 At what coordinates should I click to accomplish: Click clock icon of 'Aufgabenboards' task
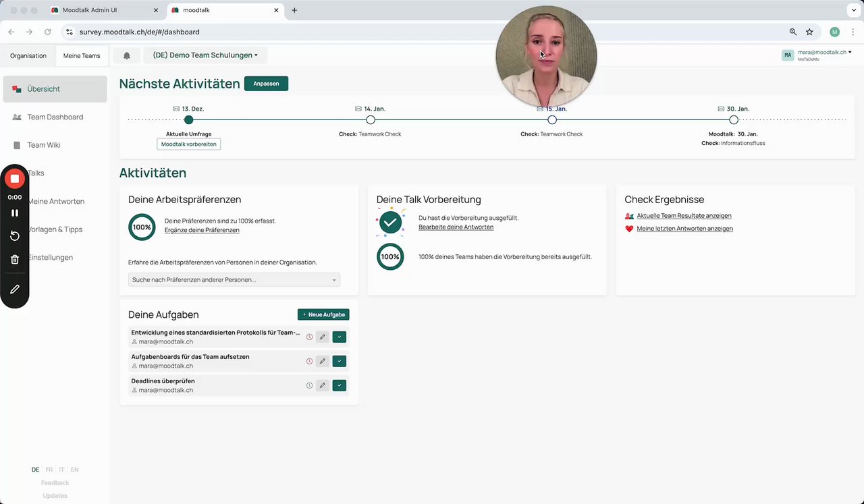click(309, 361)
